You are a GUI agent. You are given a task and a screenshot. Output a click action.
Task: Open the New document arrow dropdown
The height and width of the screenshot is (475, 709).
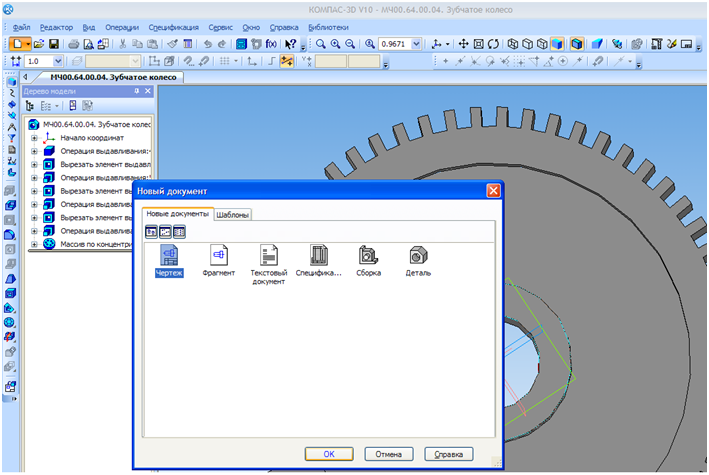pos(28,44)
